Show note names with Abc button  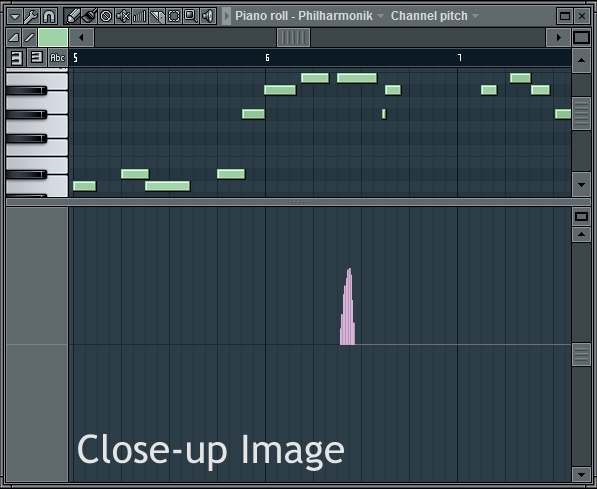pyautogui.click(x=57, y=58)
